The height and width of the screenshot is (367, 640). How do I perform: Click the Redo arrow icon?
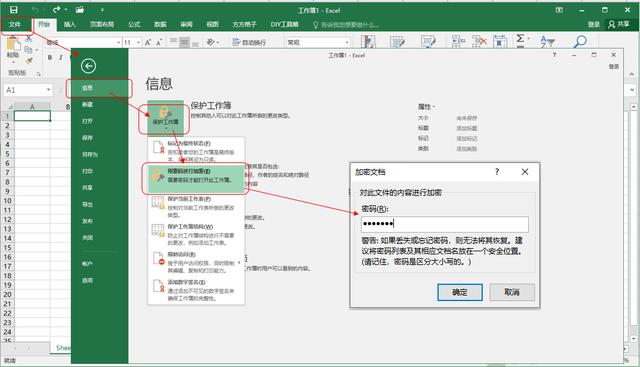pyautogui.click(x=56, y=10)
